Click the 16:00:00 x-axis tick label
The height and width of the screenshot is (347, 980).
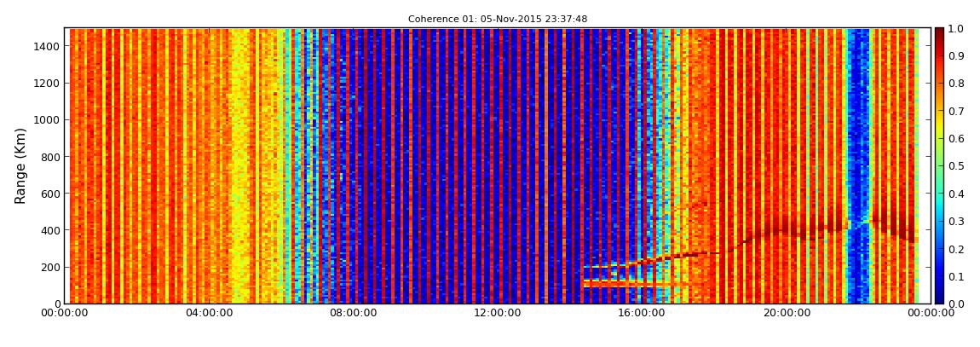[x=643, y=313]
